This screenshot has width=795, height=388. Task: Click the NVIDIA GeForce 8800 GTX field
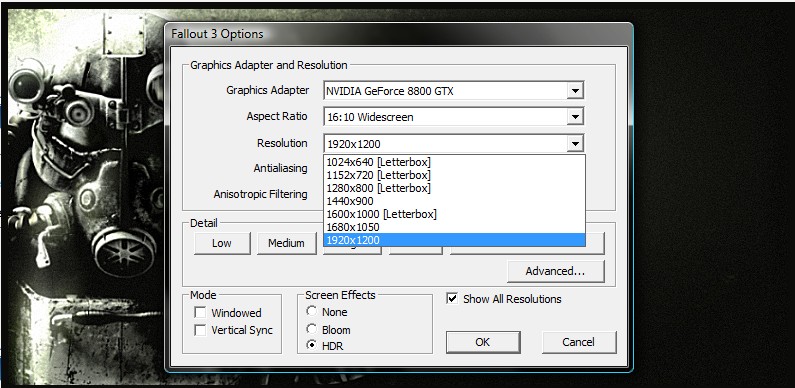tap(453, 91)
